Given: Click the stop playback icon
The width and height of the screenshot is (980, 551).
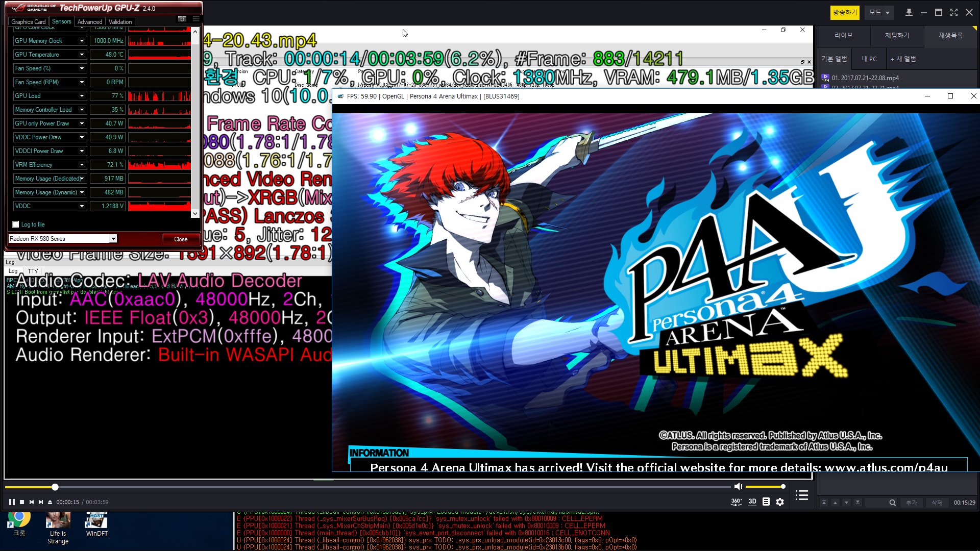Looking at the screenshot, I should 22,502.
